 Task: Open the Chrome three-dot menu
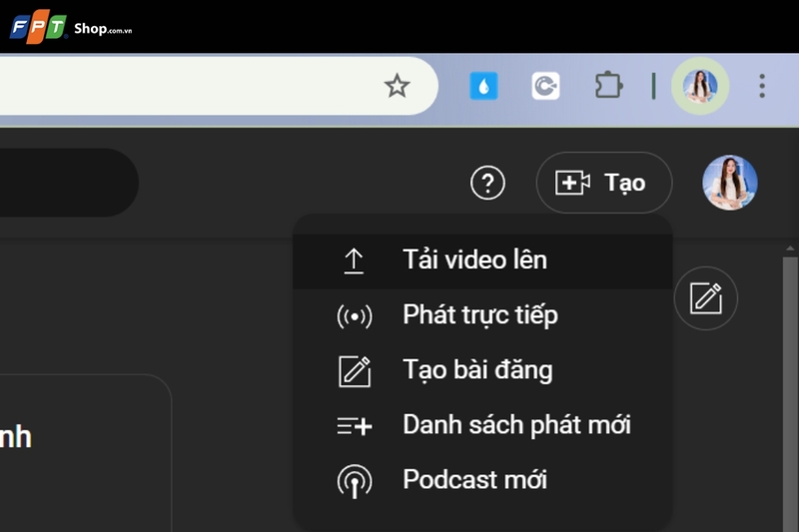pos(762,86)
